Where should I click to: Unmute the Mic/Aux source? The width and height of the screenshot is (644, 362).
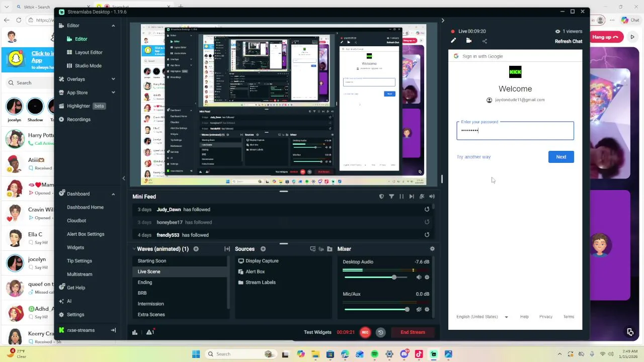tap(419, 310)
